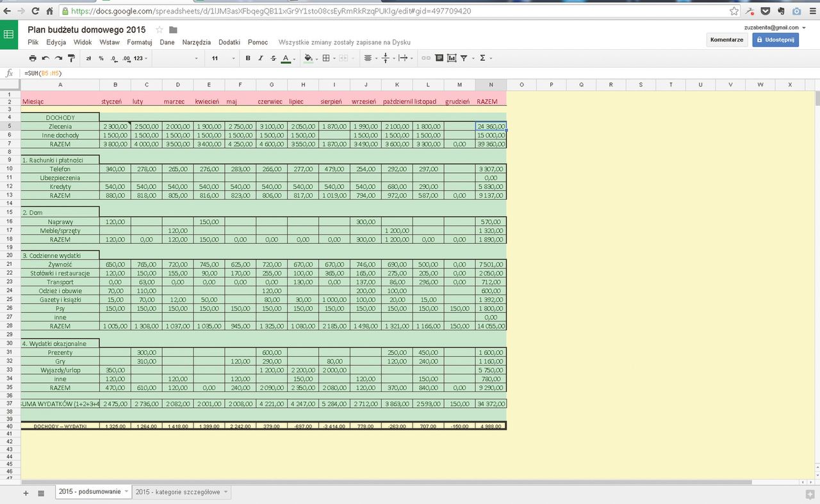Select the paint format tool
820x504 pixels.
[x=71, y=58]
